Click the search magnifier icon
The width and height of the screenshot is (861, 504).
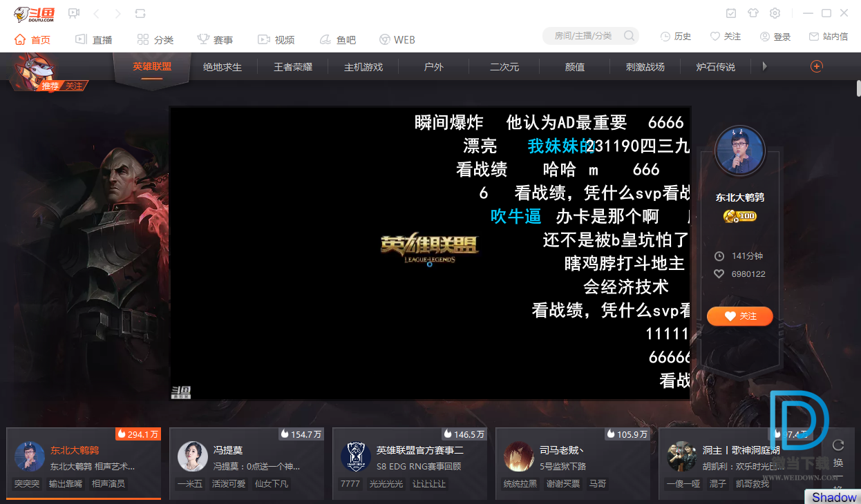click(x=630, y=36)
